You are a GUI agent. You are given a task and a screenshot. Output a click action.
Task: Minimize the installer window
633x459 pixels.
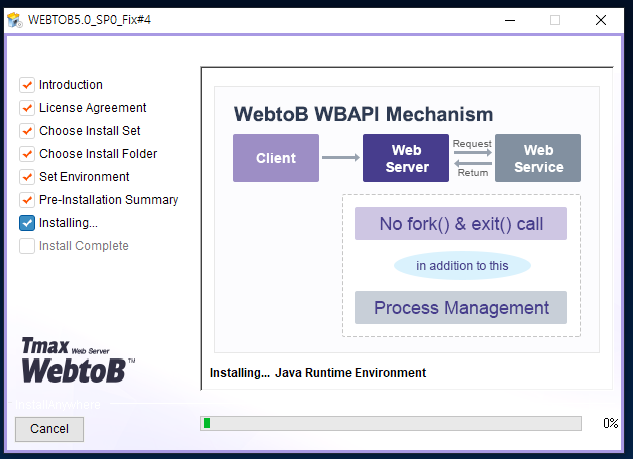point(510,20)
